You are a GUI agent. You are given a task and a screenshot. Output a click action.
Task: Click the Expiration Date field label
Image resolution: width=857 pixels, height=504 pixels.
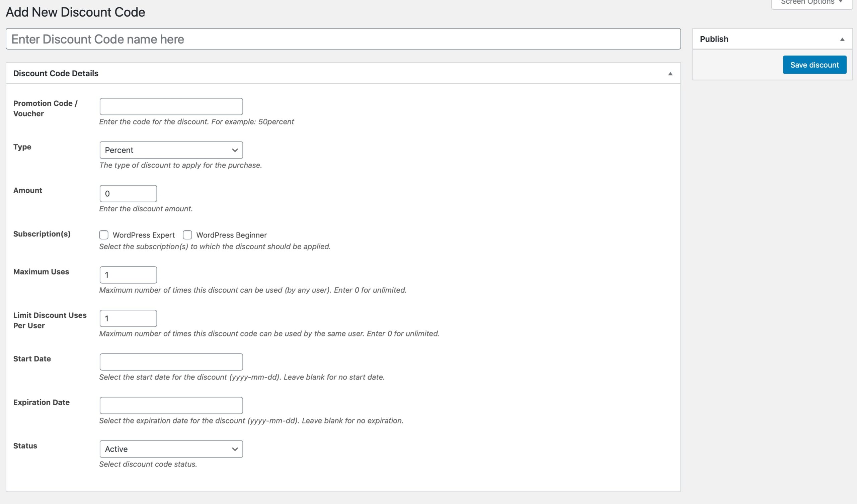(x=42, y=402)
